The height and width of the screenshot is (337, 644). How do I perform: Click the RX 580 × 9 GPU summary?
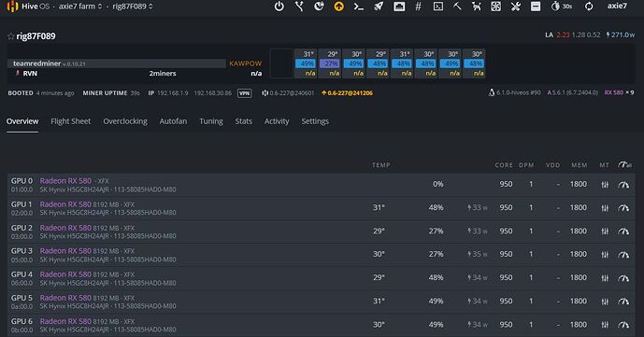click(x=619, y=93)
